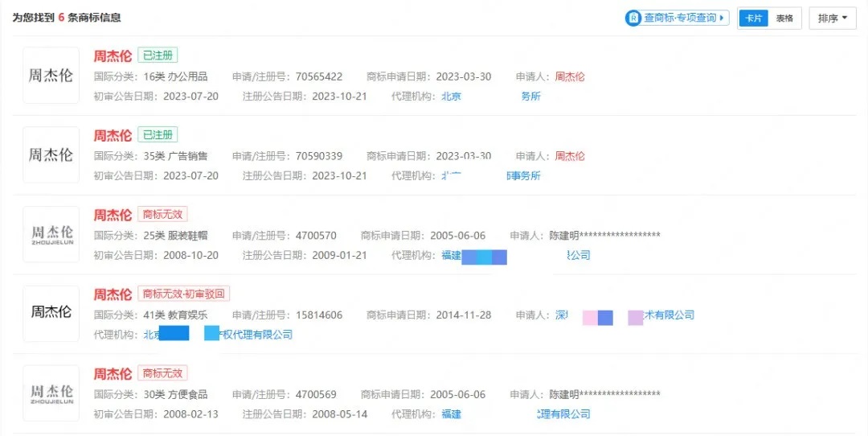Open applicant 周杰伦 on the 70565422 card
Screen dimensions: 868x436
coord(570,76)
